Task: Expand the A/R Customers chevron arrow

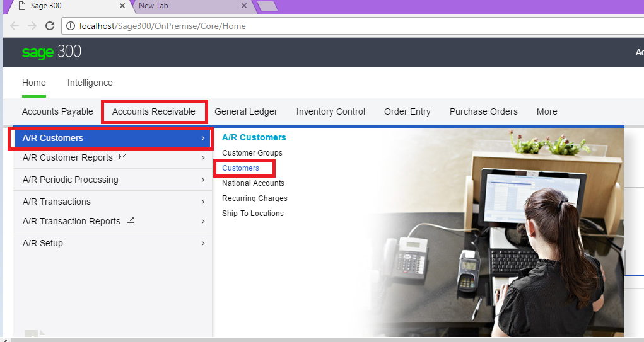Action: pos(203,138)
